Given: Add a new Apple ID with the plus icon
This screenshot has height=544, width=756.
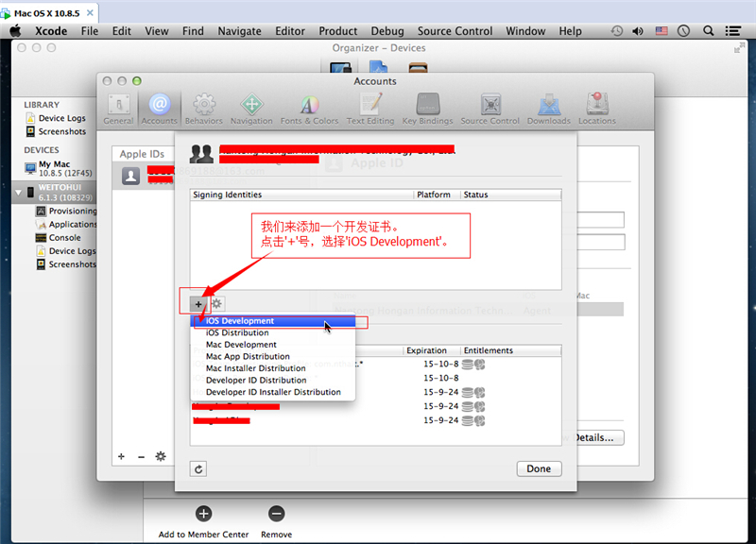Looking at the screenshot, I should [x=121, y=456].
